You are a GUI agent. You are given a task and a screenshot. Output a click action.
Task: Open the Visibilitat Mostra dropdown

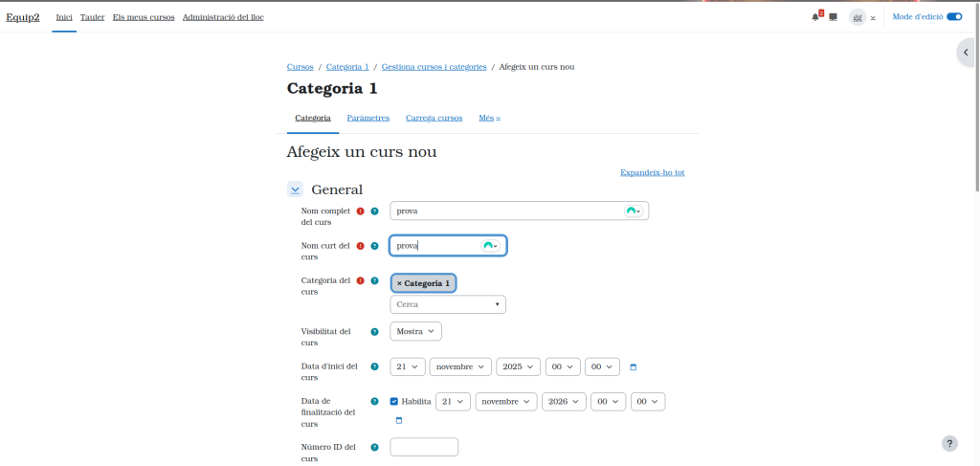click(x=416, y=331)
